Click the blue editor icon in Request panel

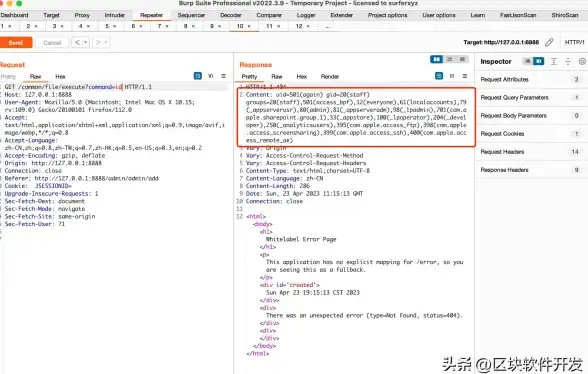(x=198, y=76)
